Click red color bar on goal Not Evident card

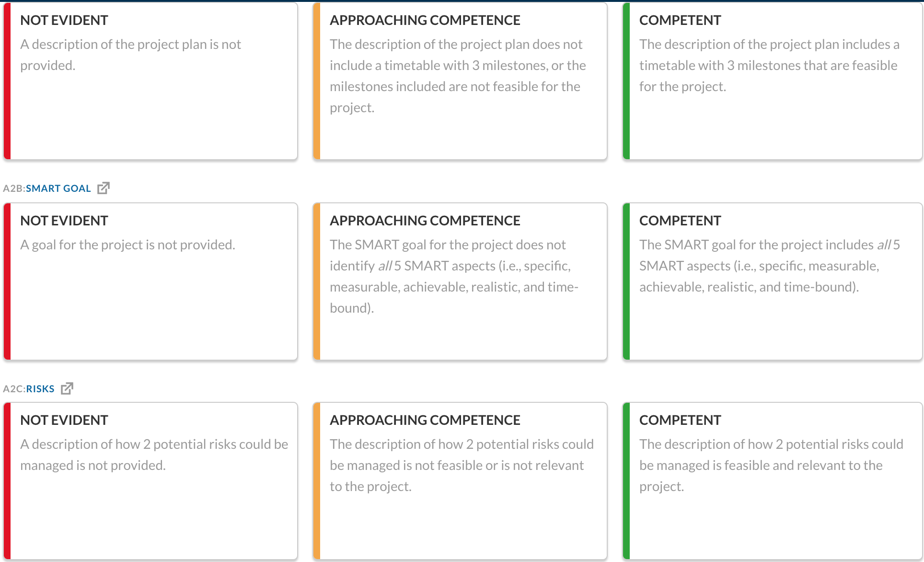pos(7,281)
